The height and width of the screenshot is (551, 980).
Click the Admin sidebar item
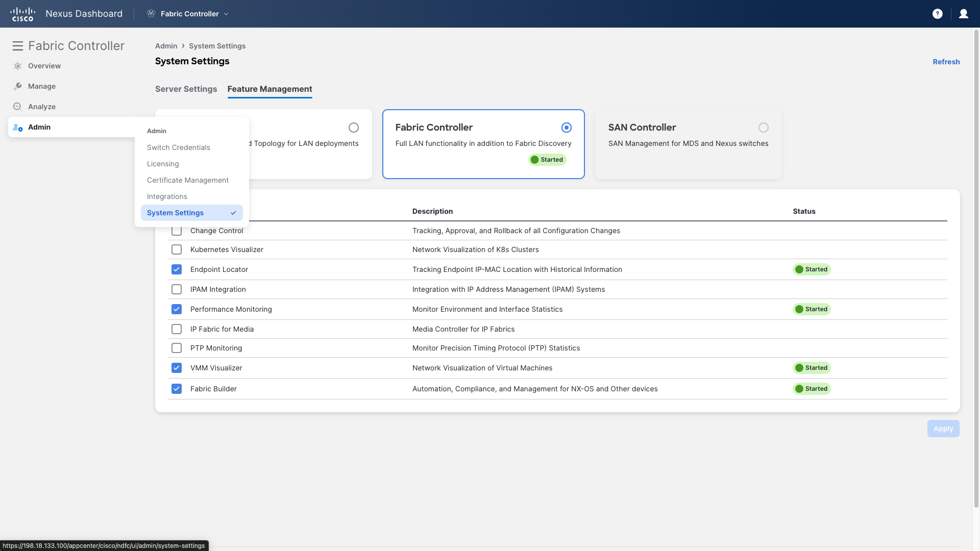click(x=71, y=127)
